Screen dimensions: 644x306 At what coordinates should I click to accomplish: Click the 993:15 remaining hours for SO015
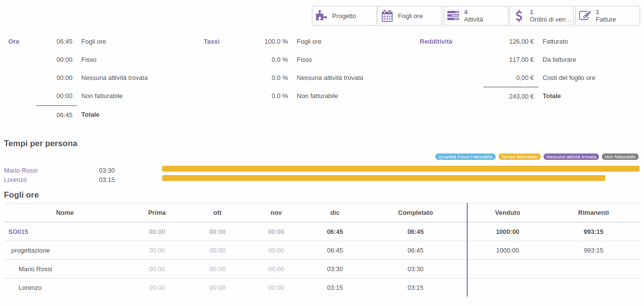594,232
